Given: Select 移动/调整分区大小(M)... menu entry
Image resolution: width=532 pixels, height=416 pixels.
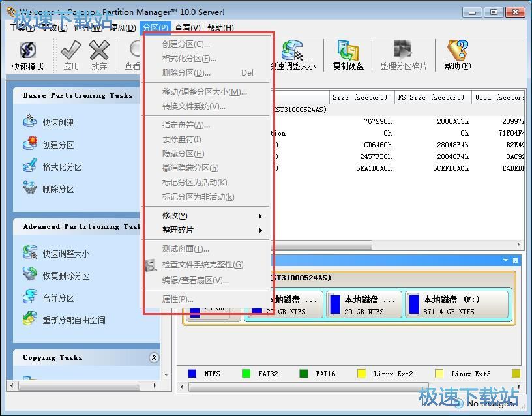Looking at the screenshot, I should (205, 92).
